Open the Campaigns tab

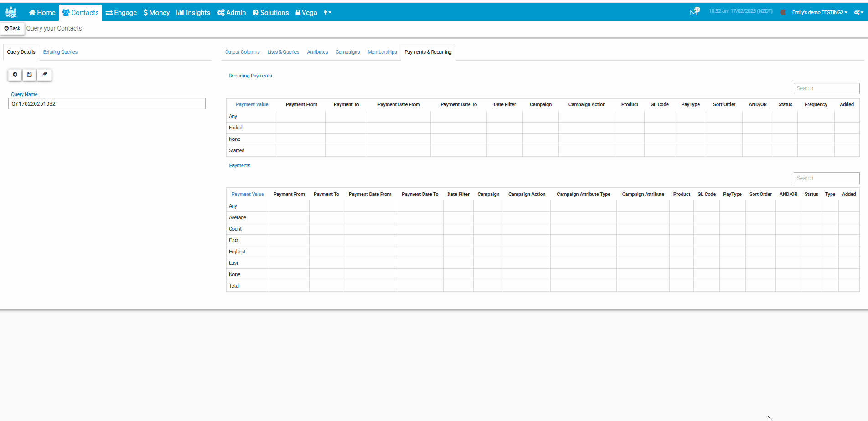[x=348, y=52]
